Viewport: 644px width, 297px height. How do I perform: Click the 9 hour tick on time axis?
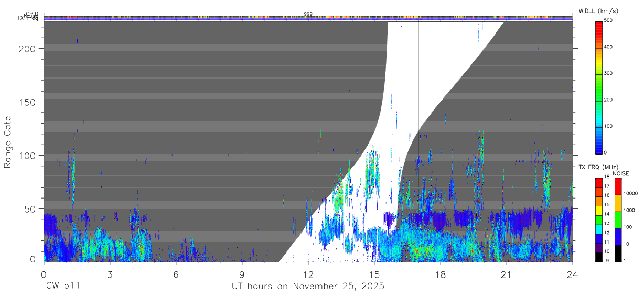coord(242,274)
